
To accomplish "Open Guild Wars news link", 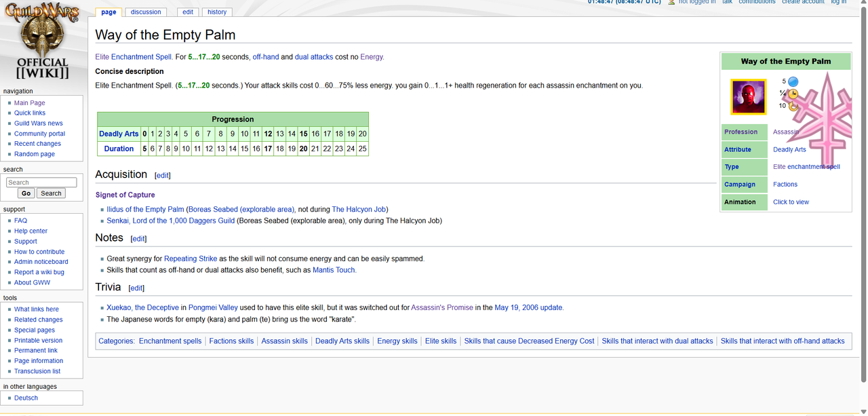I will pyautogui.click(x=39, y=124).
